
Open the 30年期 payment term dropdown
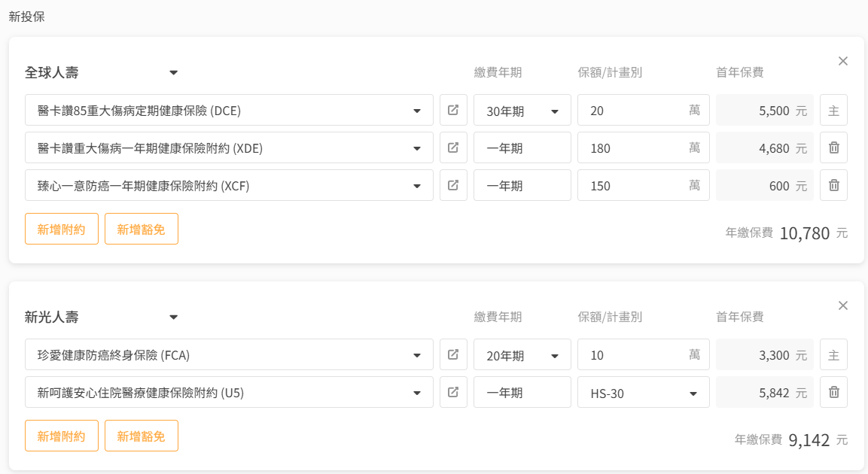point(522,111)
